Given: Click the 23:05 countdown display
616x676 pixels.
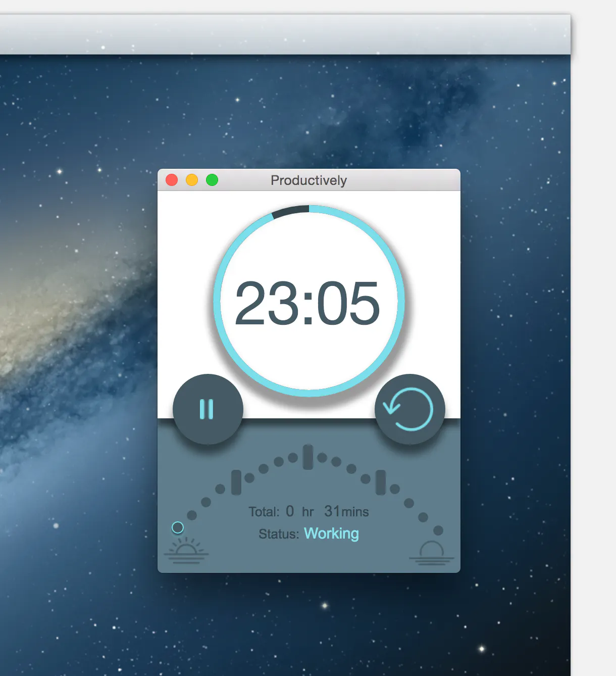Looking at the screenshot, I should click(307, 303).
